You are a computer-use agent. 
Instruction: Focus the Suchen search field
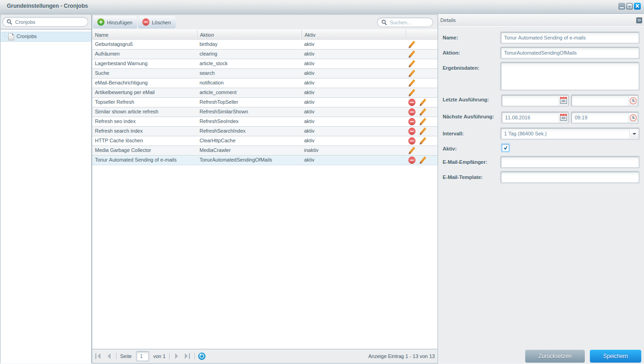tap(405, 22)
